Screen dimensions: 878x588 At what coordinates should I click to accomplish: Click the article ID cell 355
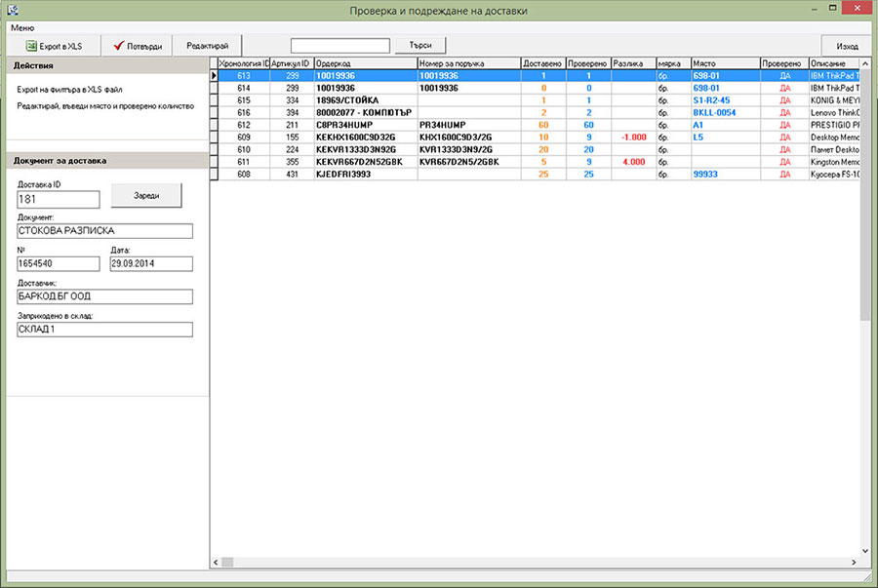tap(292, 162)
